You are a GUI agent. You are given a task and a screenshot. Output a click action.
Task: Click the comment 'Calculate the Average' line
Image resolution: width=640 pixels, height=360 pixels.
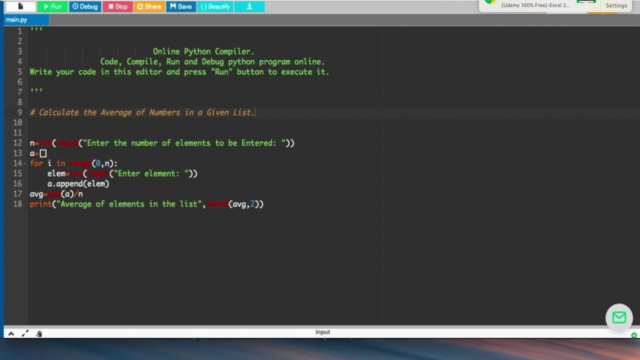[x=142, y=112]
